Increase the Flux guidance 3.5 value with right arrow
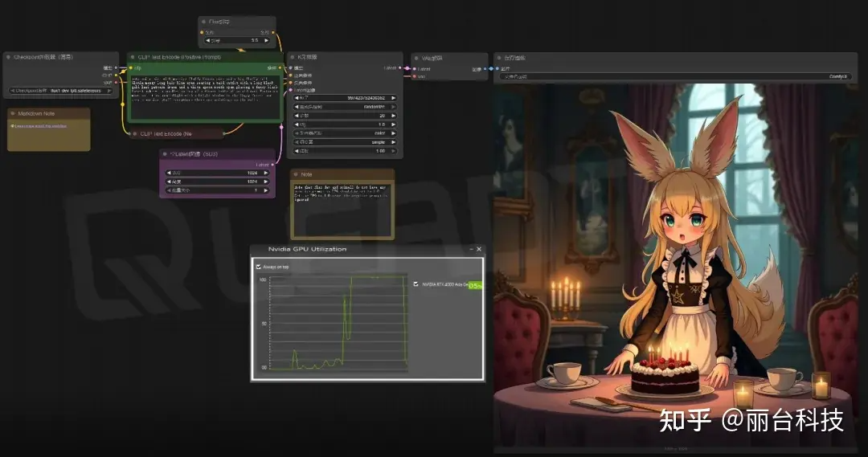 [266, 40]
